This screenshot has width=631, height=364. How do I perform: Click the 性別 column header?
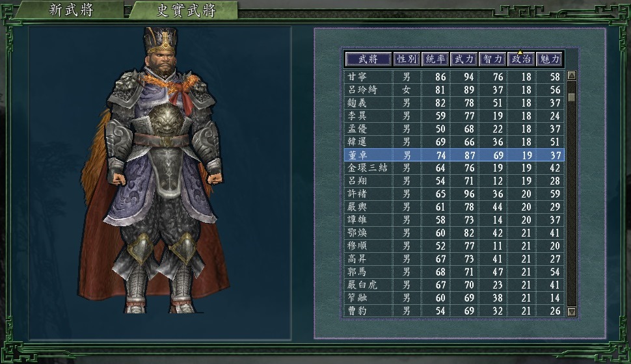pyautogui.click(x=407, y=59)
